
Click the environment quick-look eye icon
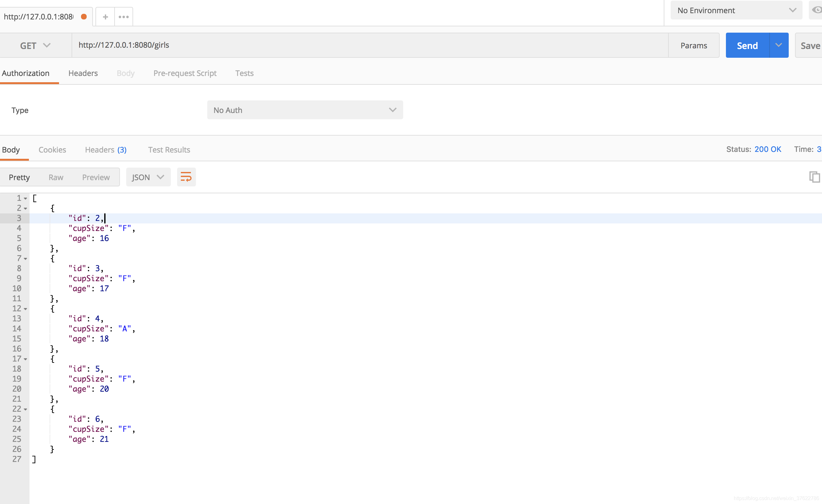click(816, 10)
